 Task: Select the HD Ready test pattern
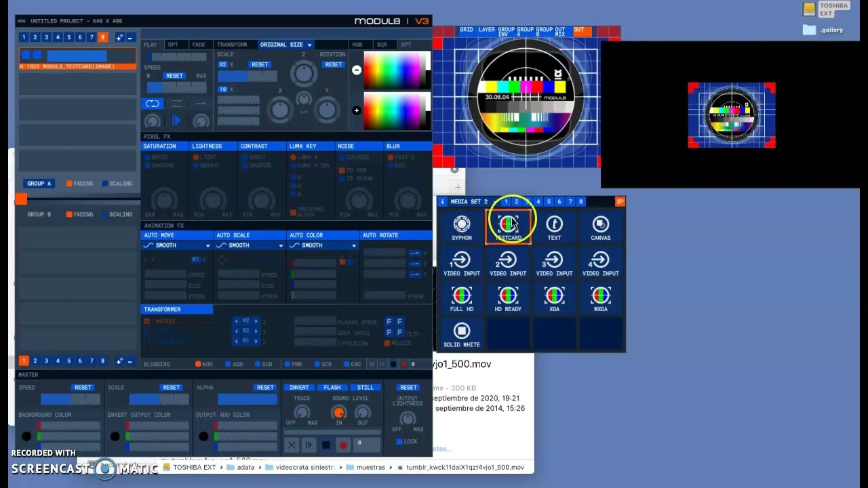tap(508, 299)
